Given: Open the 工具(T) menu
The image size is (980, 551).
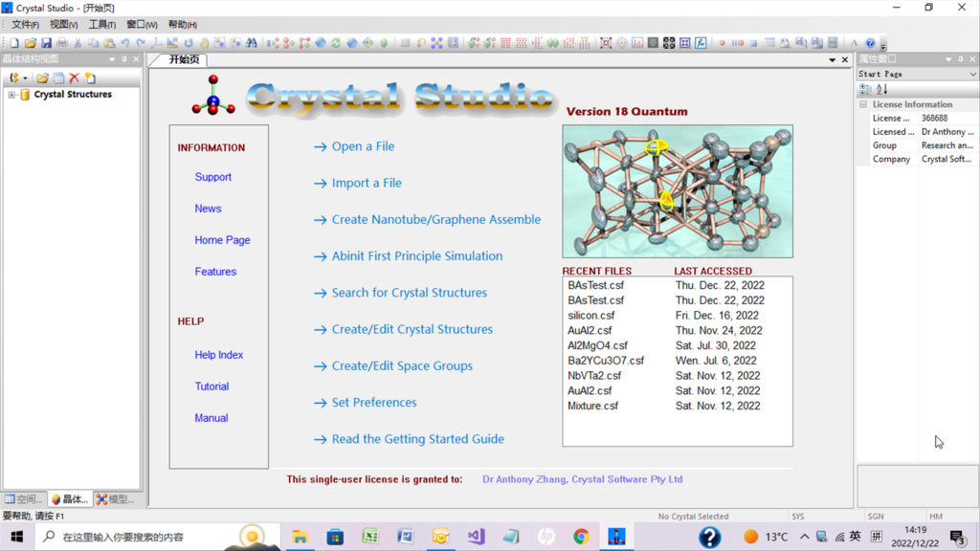Looking at the screenshot, I should pyautogui.click(x=101, y=25).
